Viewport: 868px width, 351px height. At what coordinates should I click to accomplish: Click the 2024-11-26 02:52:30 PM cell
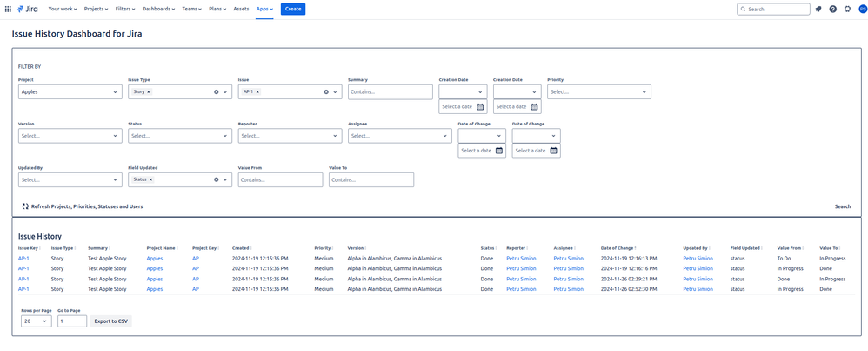click(628, 289)
